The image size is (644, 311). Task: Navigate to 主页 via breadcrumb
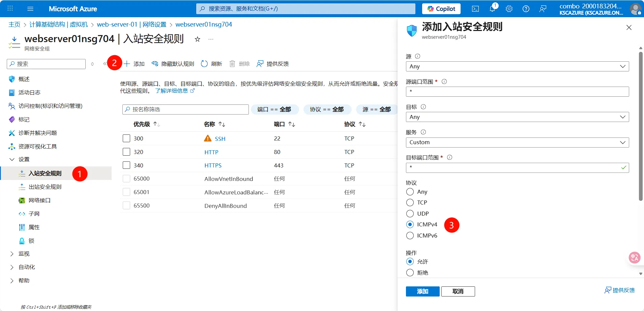click(14, 24)
